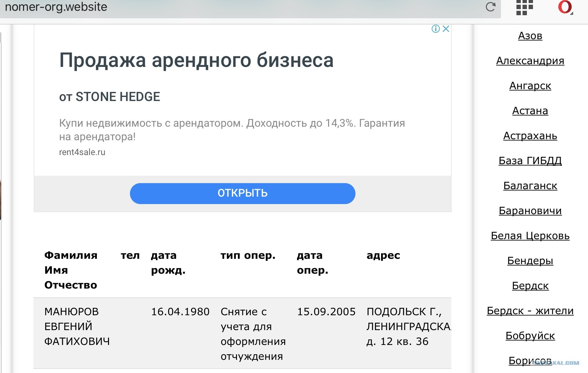
Task: Click the ad info icon
Action: pyautogui.click(x=436, y=29)
